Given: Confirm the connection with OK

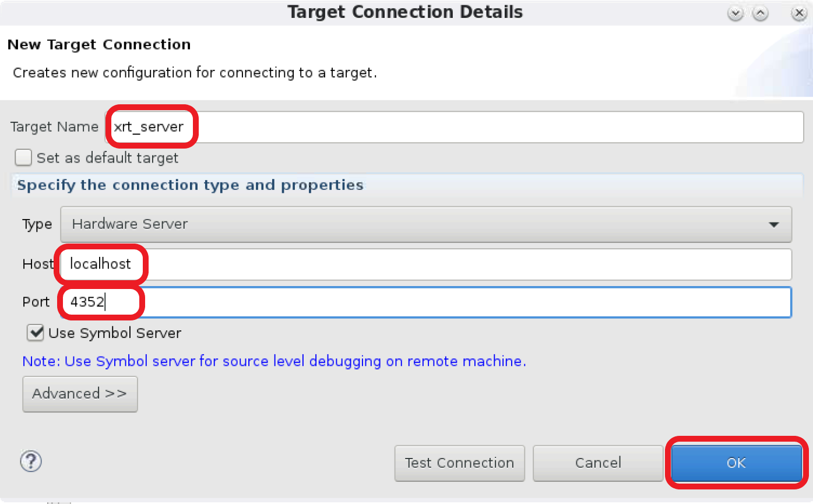Looking at the screenshot, I should [736, 463].
